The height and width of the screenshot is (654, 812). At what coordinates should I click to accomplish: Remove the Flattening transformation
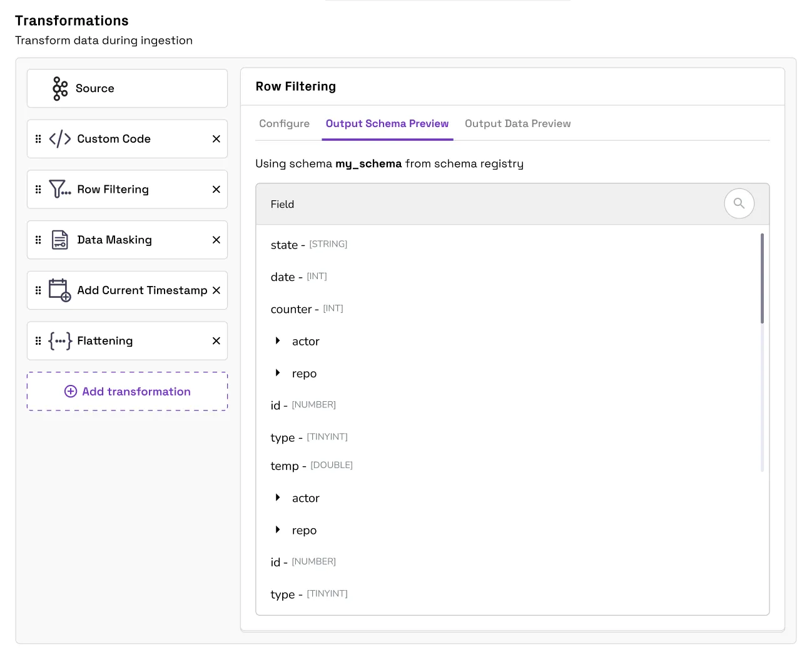coord(216,341)
